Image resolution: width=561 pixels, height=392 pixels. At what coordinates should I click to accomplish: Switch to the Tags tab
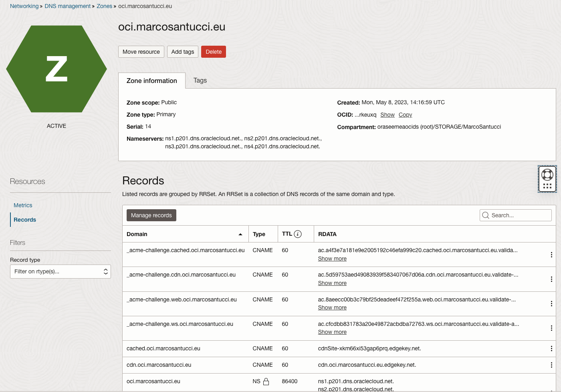(200, 80)
